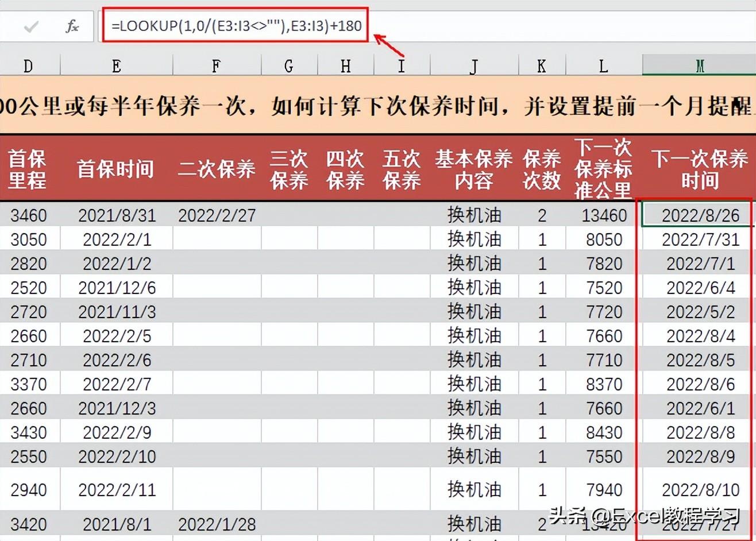Select column G header
This screenshot has height=541, width=756.
[289, 66]
